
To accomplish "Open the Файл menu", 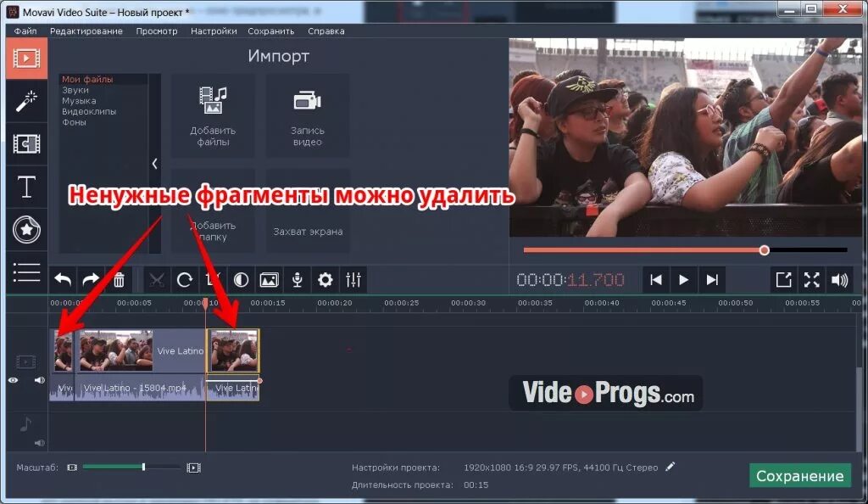I will click(x=25, y=31).
